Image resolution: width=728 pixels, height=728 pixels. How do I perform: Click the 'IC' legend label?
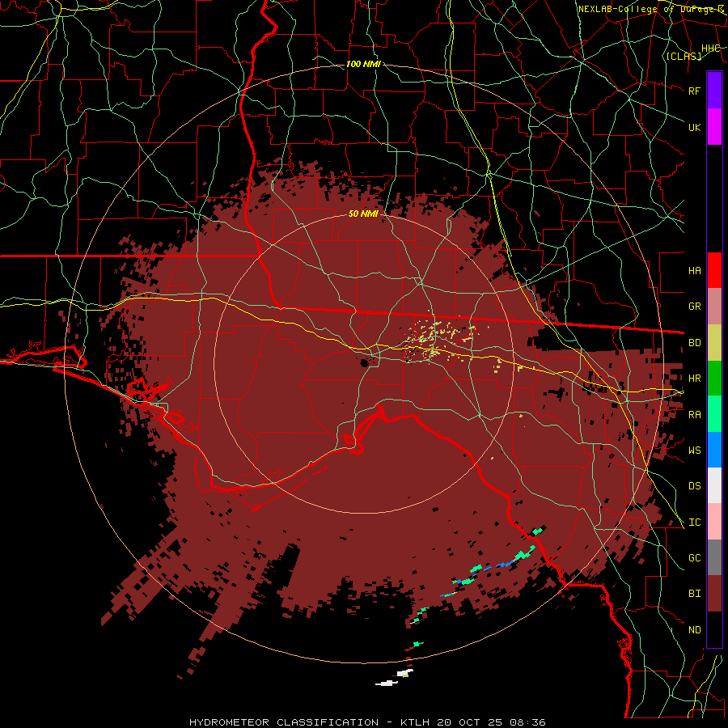694,523
